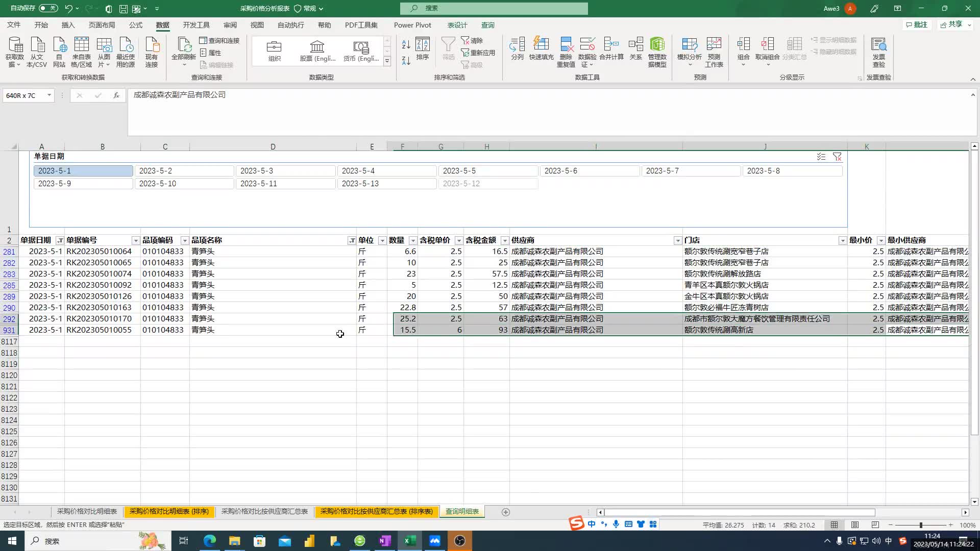980x551 pixels.
Task: Click the 预测工作表 icon
Action: [x=714, y=52]
